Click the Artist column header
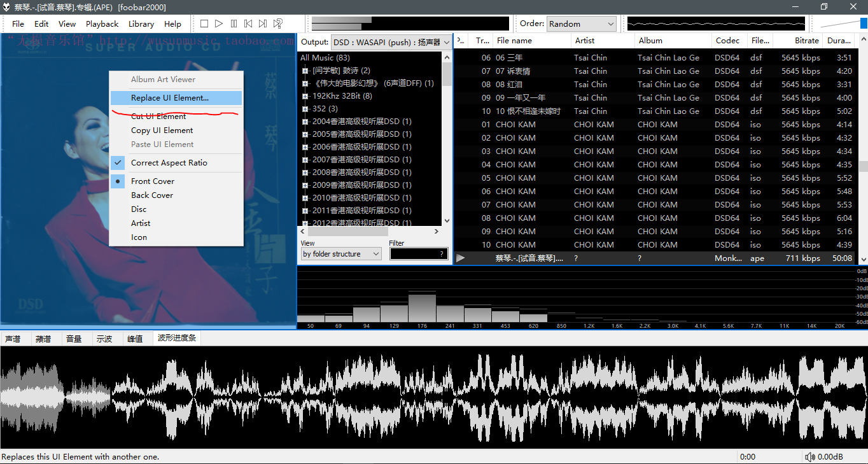 pos(584,40)
